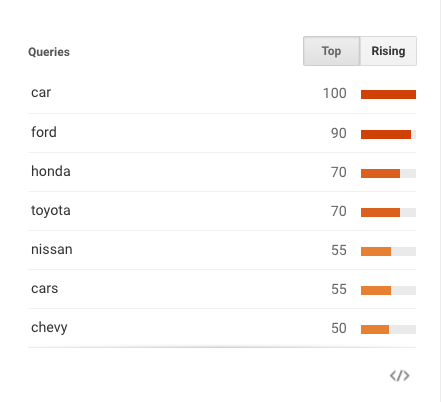Image resolution: width=441 pixels, height=402 pixels.
Task: Select the 'honda' query
Action: coord(51,171)
